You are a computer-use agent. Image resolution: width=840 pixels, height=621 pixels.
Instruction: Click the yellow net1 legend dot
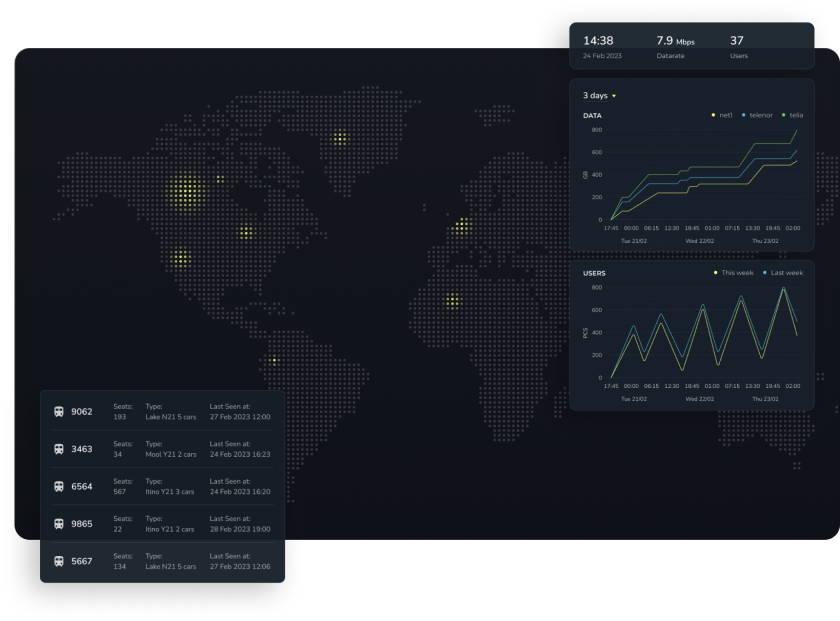point(713,115)
